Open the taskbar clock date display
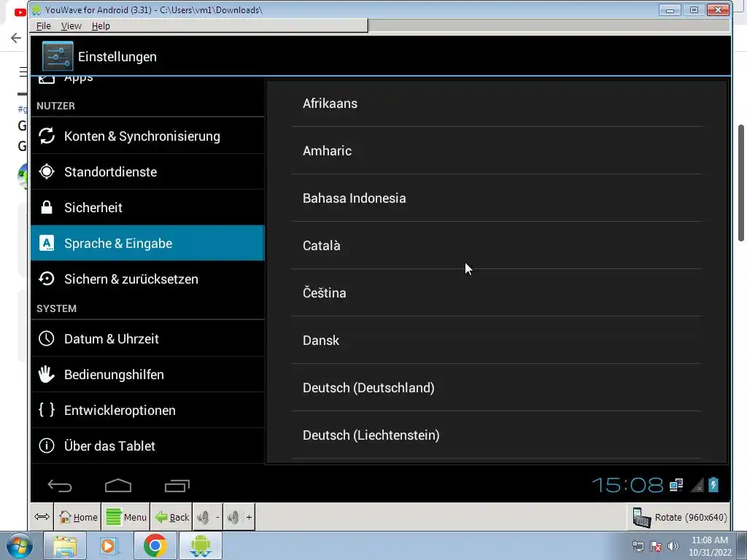The image size is (747, 560). (x=709, y=546)
